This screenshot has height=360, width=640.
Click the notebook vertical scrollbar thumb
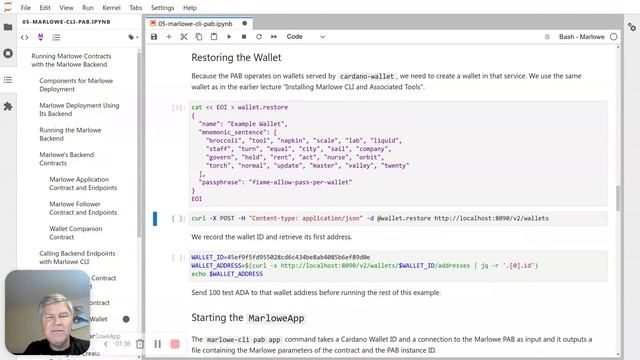618,198
